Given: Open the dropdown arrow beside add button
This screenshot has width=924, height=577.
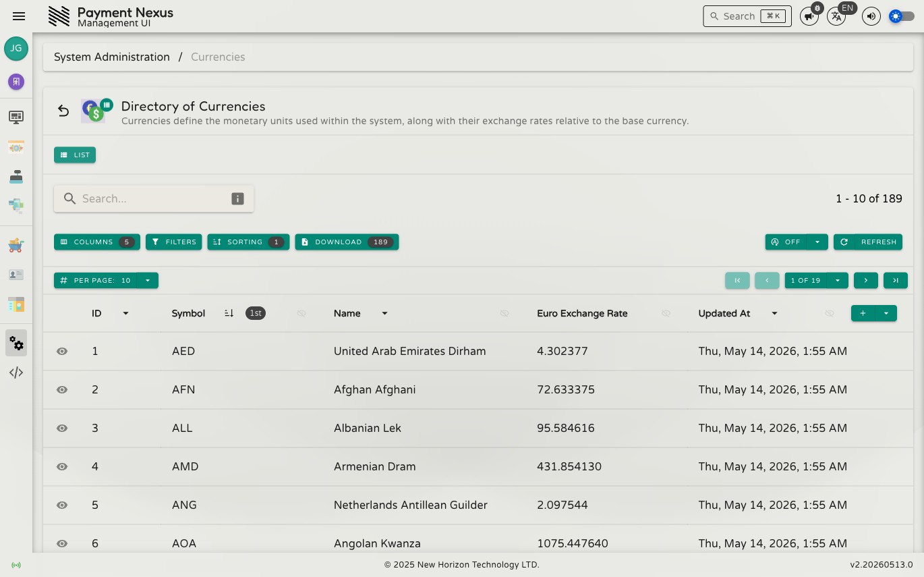Looking at the screenshot, I should coord(886,313).
